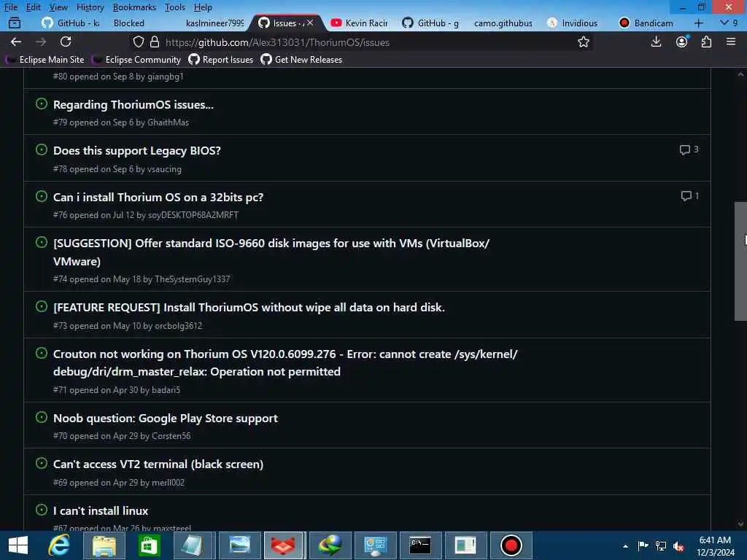Image resolution: width=747 pixels, height=560 pixels.
Task: Open issue Can i install Thorium OS on 32bits
Action: pos(158,197)
